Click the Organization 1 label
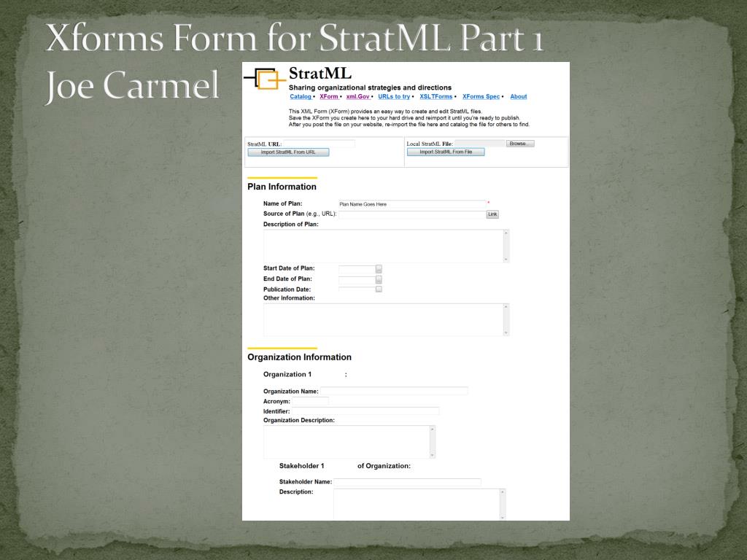The width and height of the screenshot is (747, 560). click(287, 374)
